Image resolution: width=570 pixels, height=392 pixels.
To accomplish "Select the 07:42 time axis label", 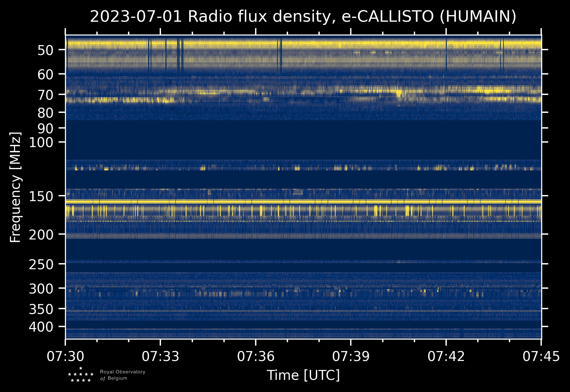I will (446, 356).
